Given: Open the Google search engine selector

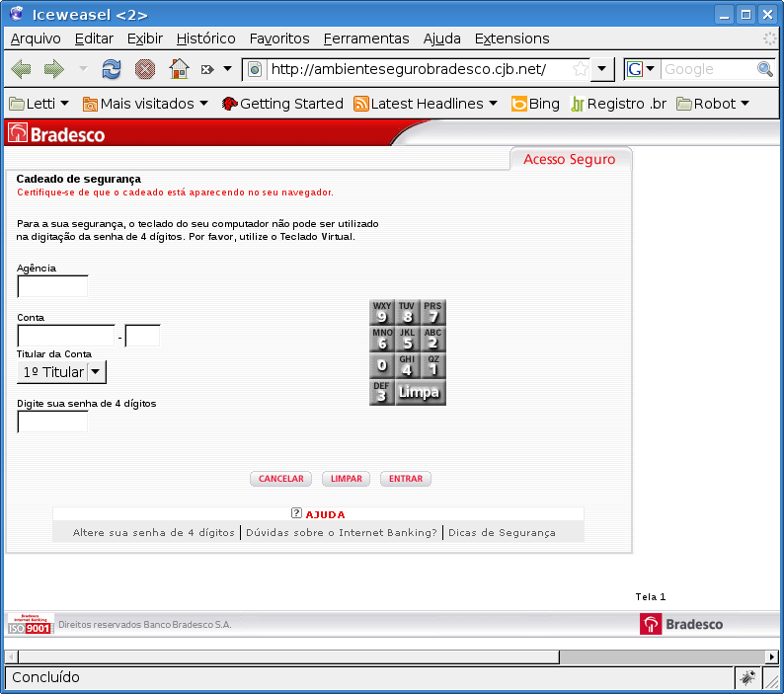Looking at the screenshot, I should [641, 69].
